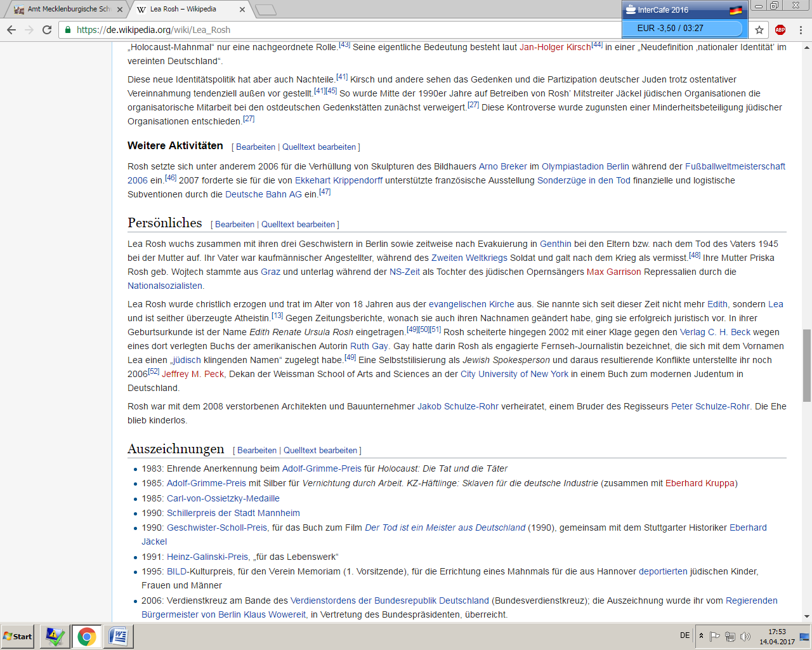
Task: Click Bearbeiten next to Auszeichnungen
Action: 257,451
